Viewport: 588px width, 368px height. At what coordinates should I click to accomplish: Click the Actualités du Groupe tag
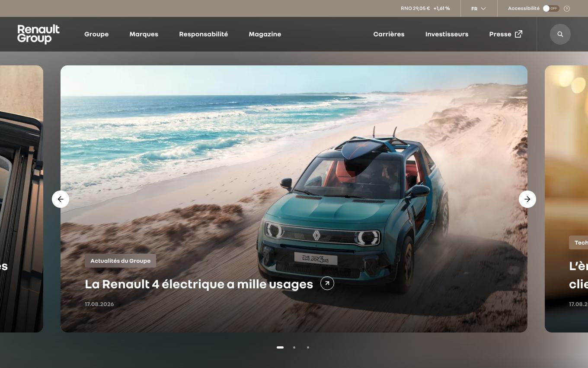(x=121, y=261)
